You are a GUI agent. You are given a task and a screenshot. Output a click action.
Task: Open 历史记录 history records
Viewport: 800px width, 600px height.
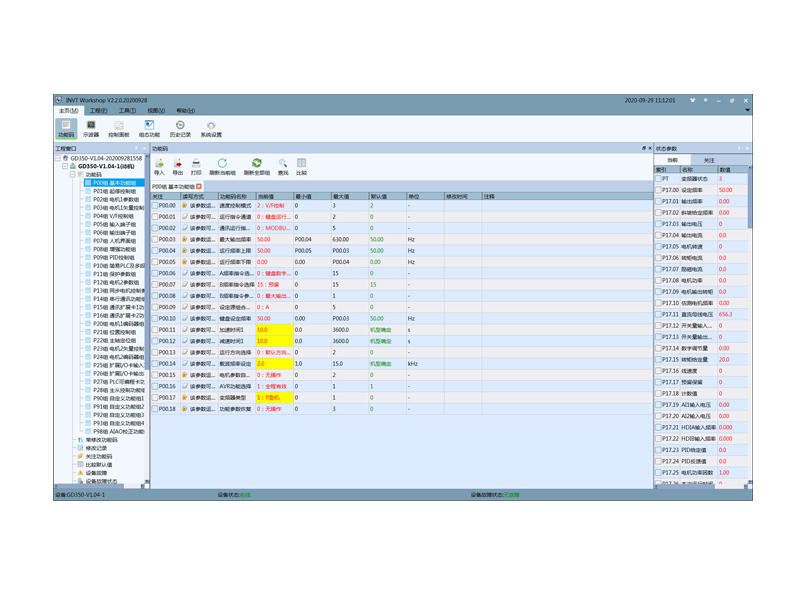click(x=180, y=128)
